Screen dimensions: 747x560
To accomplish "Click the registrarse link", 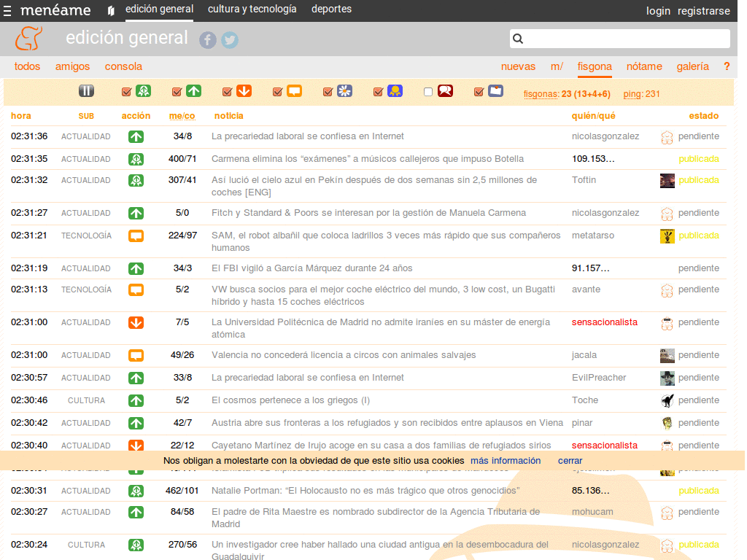I will tap(703, 11).
